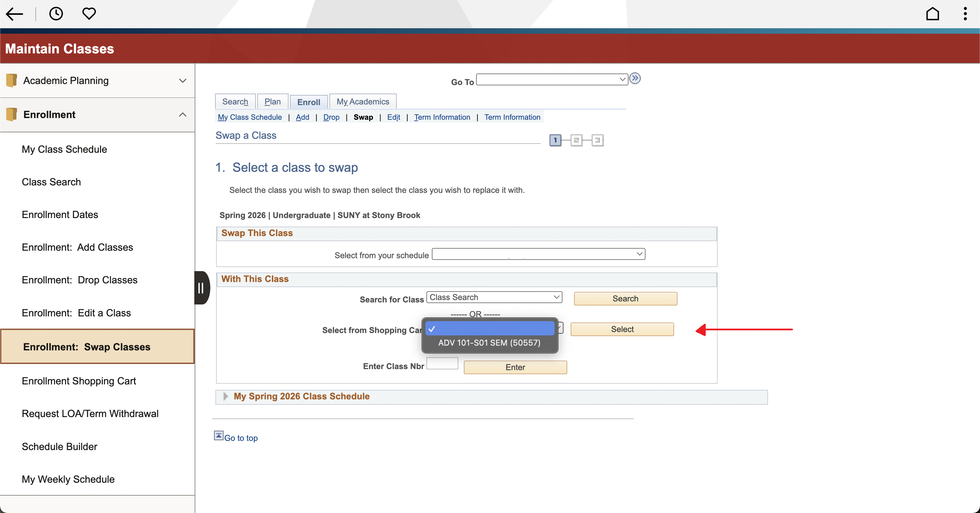Viewport: 980px width, 513px height.
Task: Select Enrollment: Swap Classes in sidebar
Action: pyautogui.click(x=97, y=346)
